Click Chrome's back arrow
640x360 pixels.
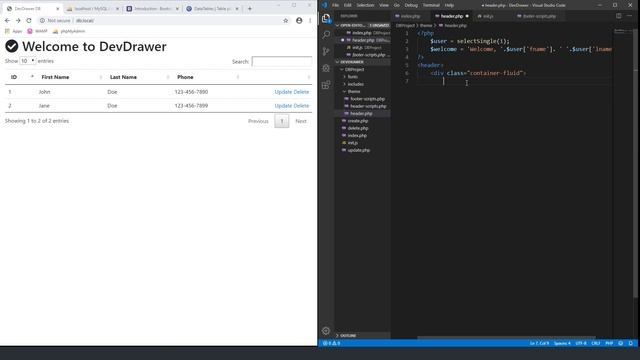pos(7,20)
